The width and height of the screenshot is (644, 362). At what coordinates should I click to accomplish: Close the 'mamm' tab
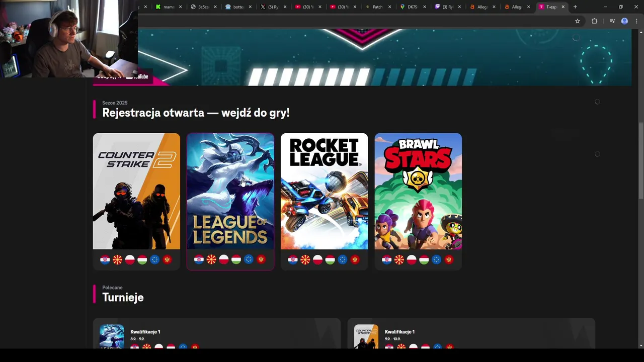pyautogui.click(x=181, y=7)
